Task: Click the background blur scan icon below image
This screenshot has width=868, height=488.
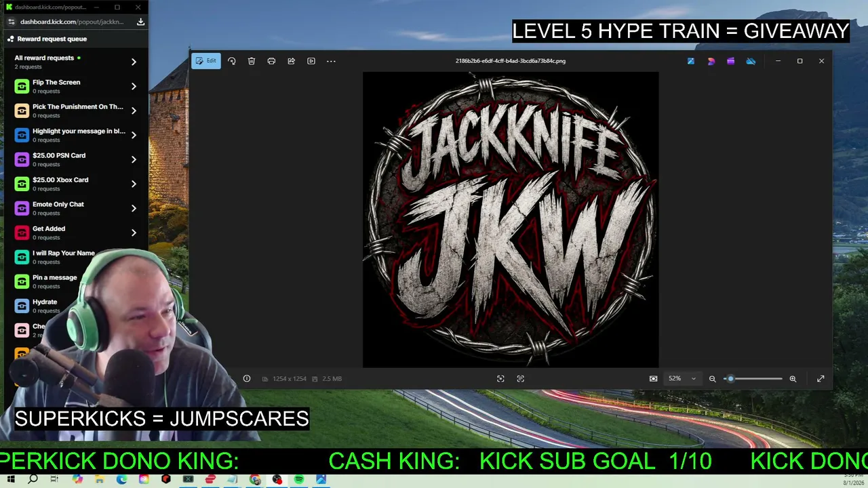Action: pos(500,379)
